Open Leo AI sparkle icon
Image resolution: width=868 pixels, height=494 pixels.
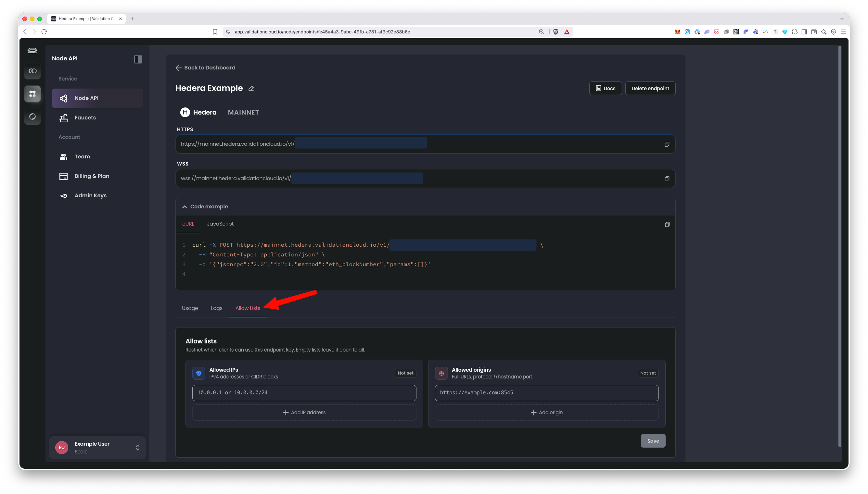(x=824, y=31)
